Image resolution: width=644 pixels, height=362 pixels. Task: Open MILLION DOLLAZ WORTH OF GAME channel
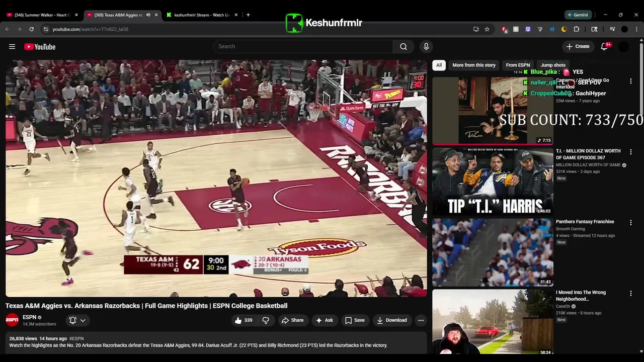(588, 165)
